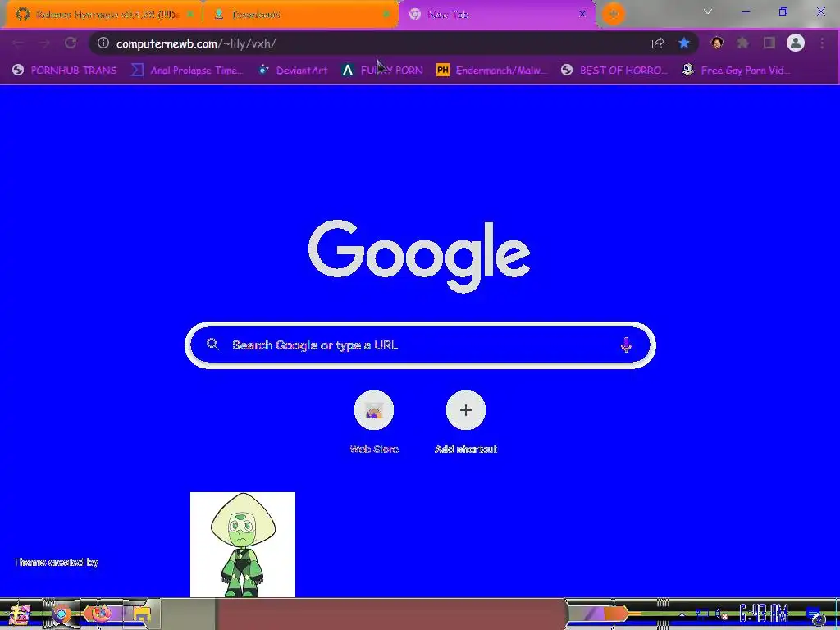Select the New Tab tab
Viewport: 840px width, 630px height.
click(495, 15)
